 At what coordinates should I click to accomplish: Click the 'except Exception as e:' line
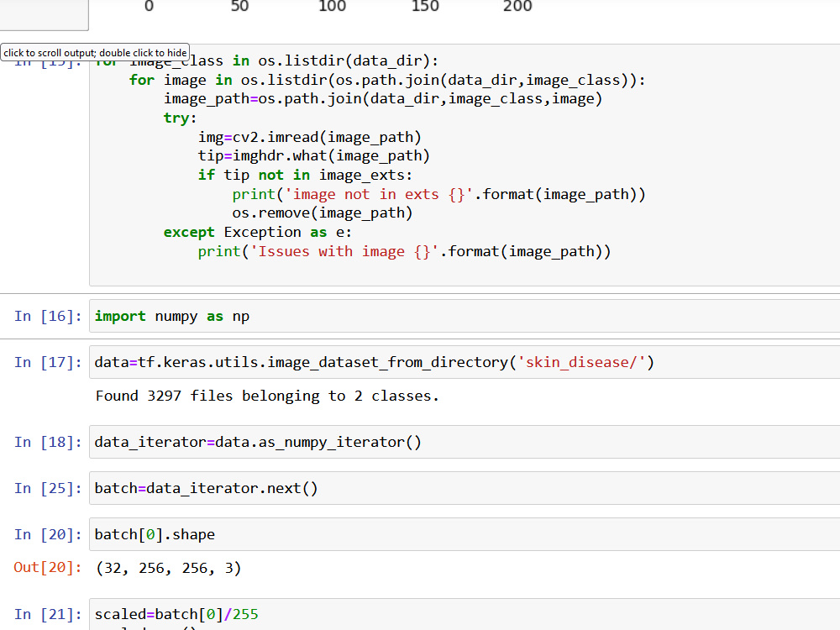[258, 232]
